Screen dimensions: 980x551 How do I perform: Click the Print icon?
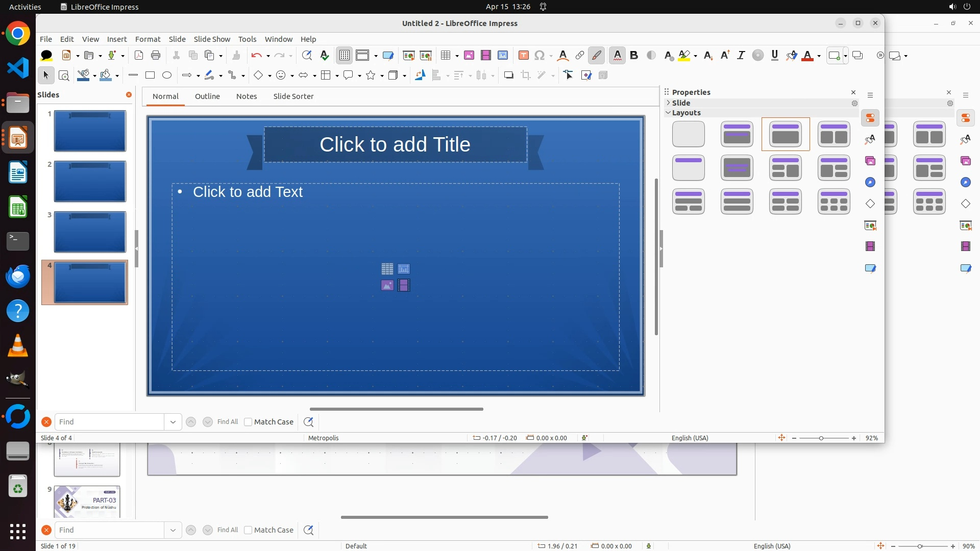pyautogui.click(x=156, y=55)
